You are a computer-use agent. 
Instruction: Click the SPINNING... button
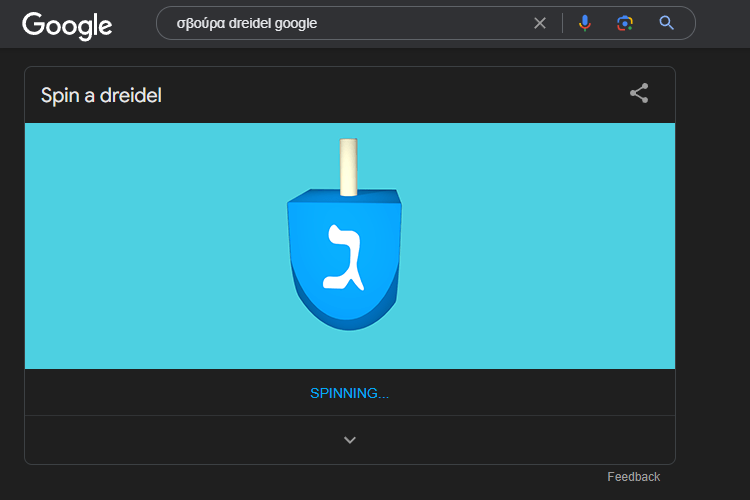(x=350, y=393)
